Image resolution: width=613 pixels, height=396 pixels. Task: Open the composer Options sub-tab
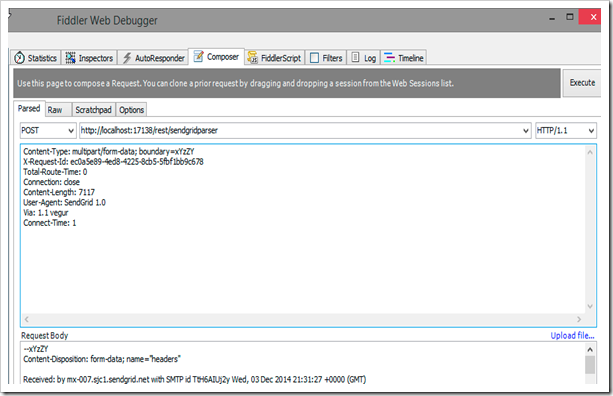131,110
